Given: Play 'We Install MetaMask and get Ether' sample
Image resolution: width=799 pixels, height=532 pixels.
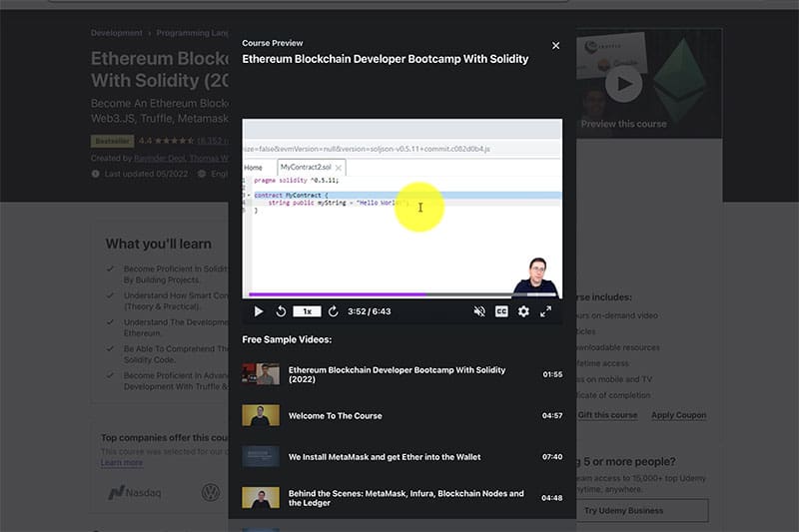Looking at the screenshot, I should pyautogui.click(x=402, y=457).
